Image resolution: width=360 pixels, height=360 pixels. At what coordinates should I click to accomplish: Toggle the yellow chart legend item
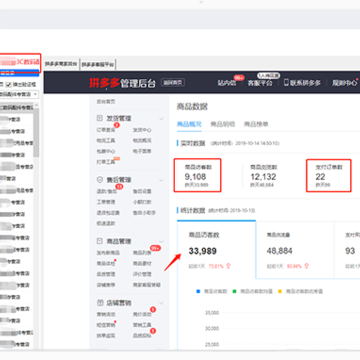[x=300, y=291]
